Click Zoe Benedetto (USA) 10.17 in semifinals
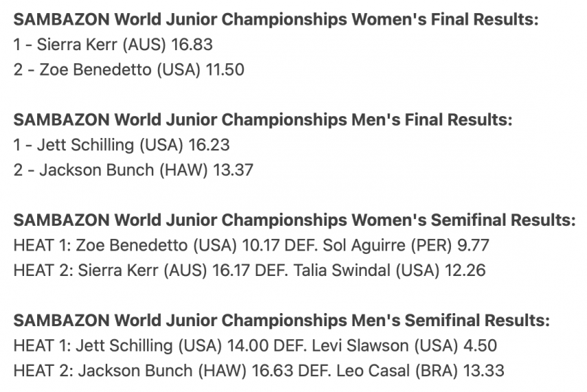This screenshot has height=392, width=587. pos(177,245)
